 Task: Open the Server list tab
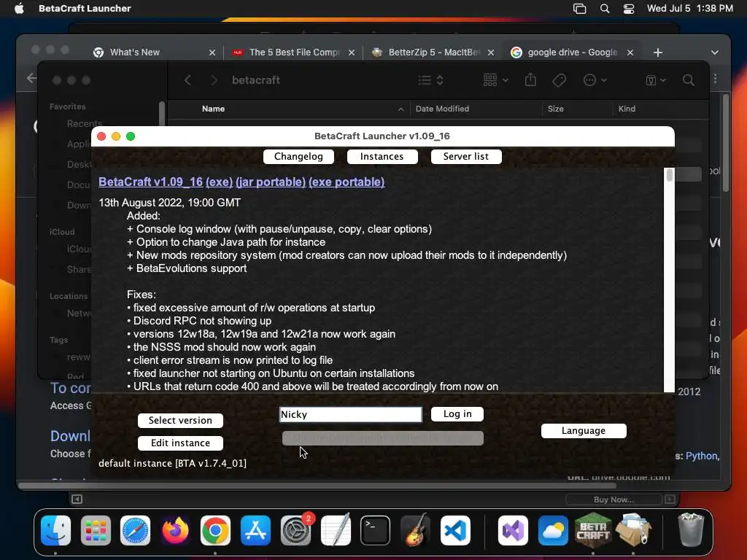[466, 157]
